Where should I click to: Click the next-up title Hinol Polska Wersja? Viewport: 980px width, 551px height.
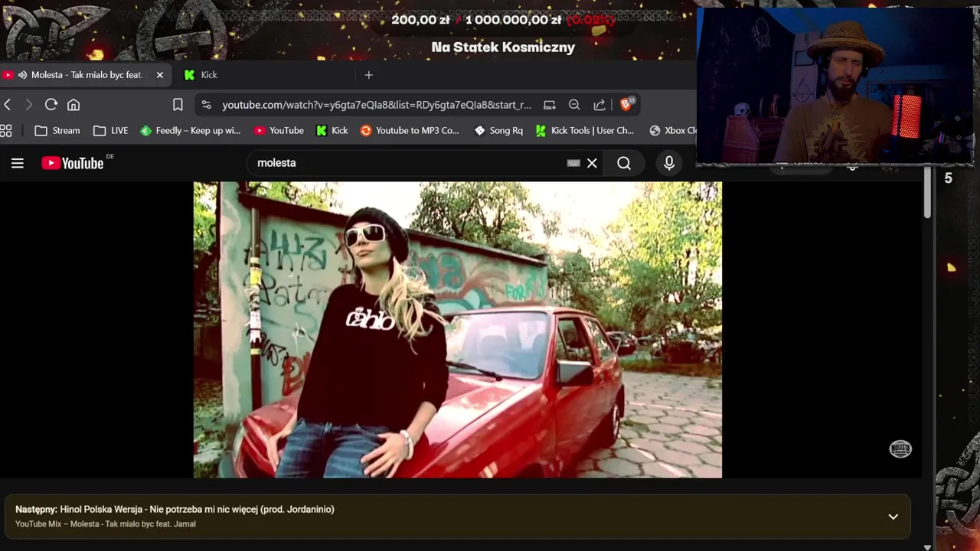pyautogui.click(x=198, y=510)
